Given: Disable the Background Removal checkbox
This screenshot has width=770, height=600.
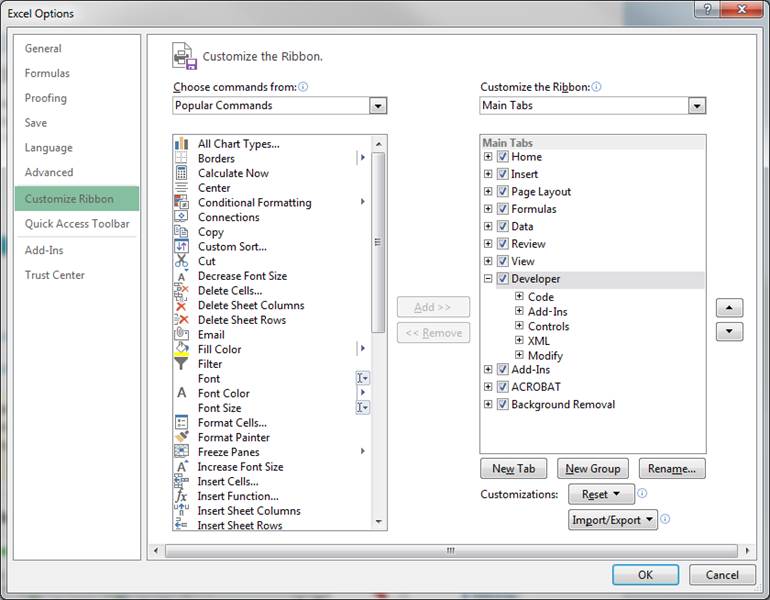Looking at the screenshot, I should click(503, 405).
